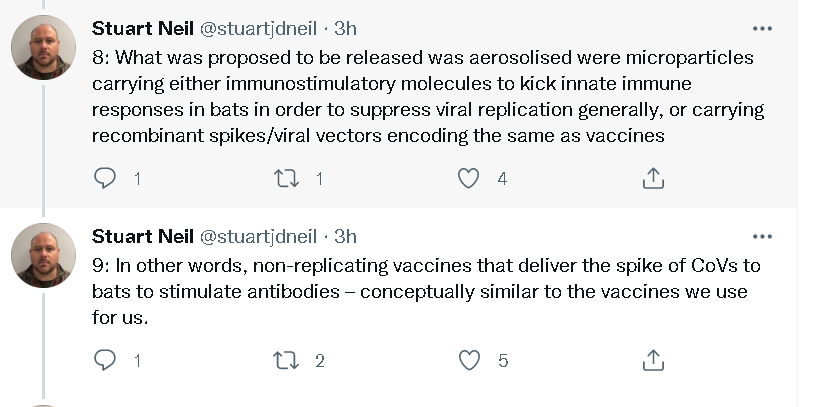Open tweet 9 by clicking its text
The width and height of the screenshot is (822, 407).
(426, 291)
